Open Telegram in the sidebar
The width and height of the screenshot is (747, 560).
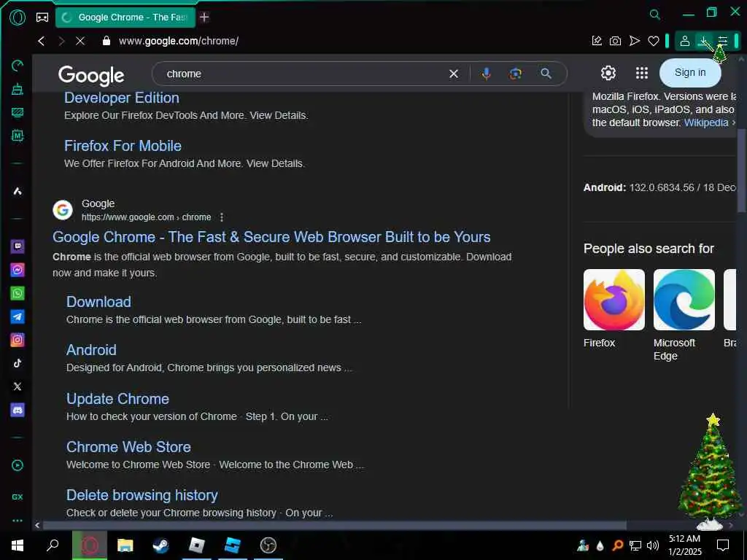18,316
